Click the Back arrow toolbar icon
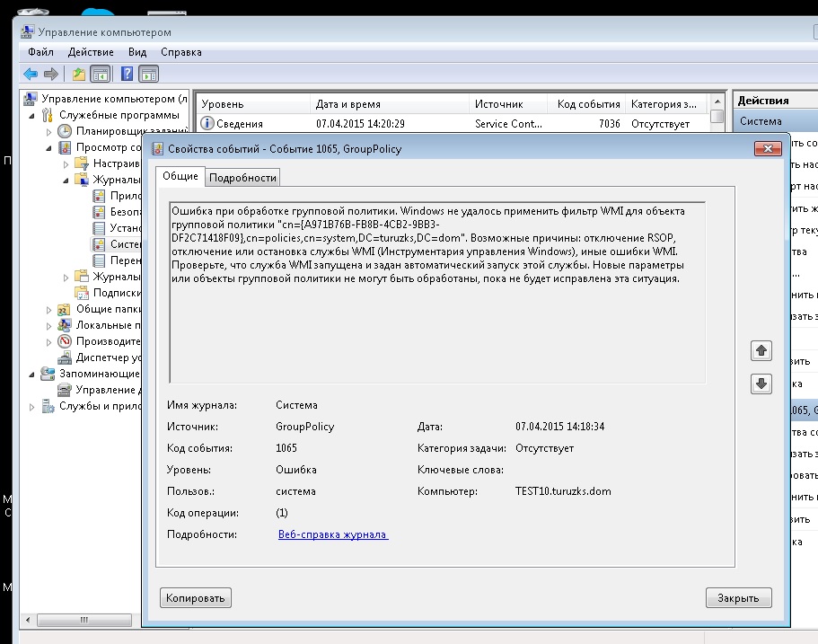This screenshot has width=818, height=644. pos(31,75)
